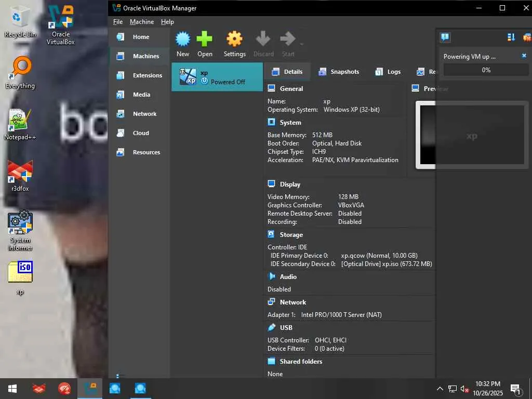Click Remote Desktop Server Disabled value

click(350, 214)
